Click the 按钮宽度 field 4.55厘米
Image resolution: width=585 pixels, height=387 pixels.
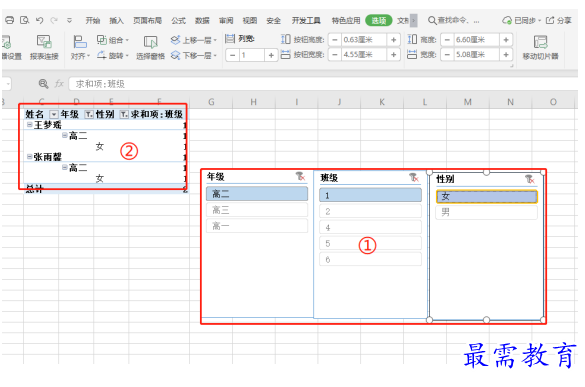[364, 55]
